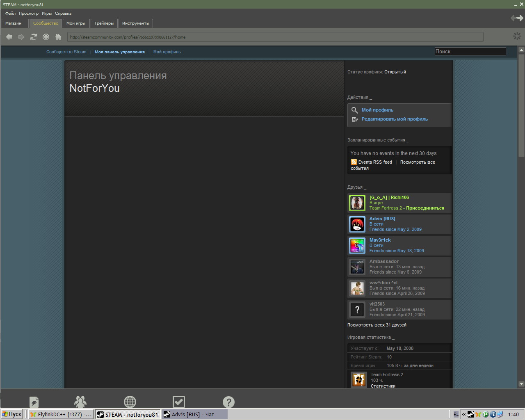Viewport: 525px width, 420px height.
Task: Open the Пуск start button
Action: 12,414
